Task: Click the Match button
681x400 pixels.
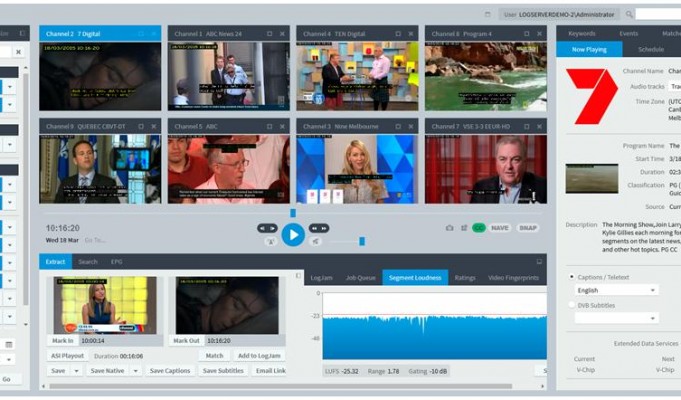Action: pos(214,356)
